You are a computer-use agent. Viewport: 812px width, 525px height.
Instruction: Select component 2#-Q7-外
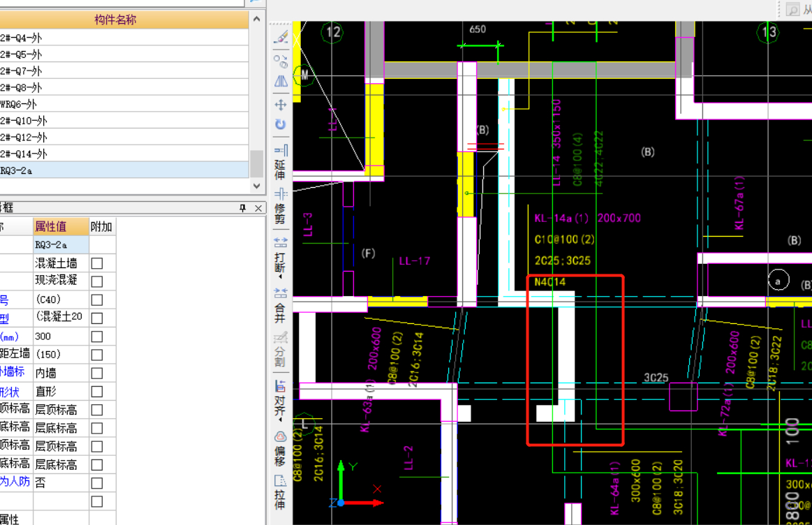(x=124, y=71)
